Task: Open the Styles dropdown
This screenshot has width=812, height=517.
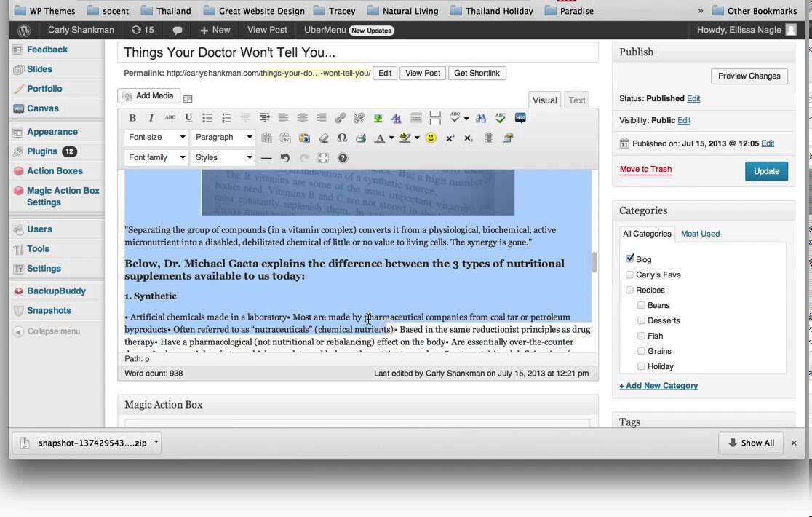Action: pos(223,157)
